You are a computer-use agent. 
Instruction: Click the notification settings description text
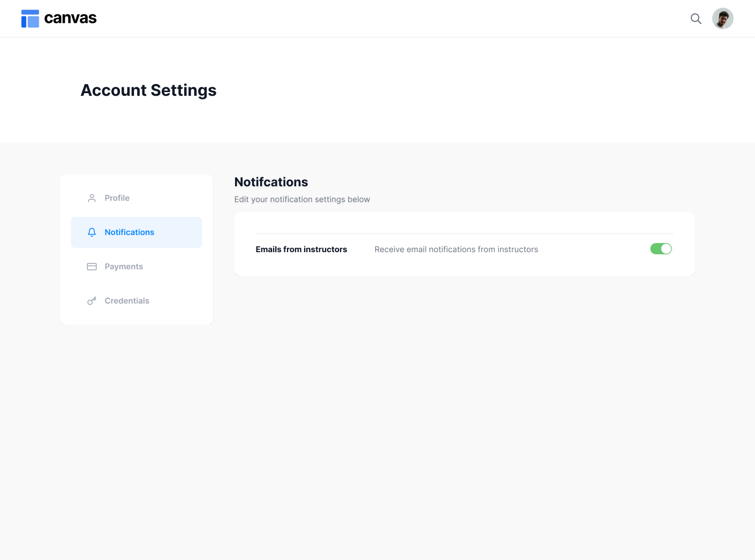pyautogui.click(x=302, y=199)
